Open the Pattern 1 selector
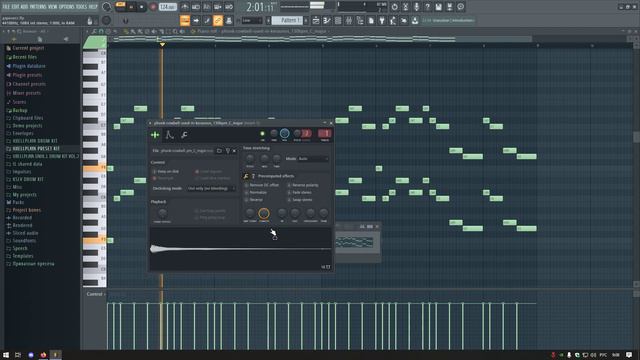 [288, 20]
